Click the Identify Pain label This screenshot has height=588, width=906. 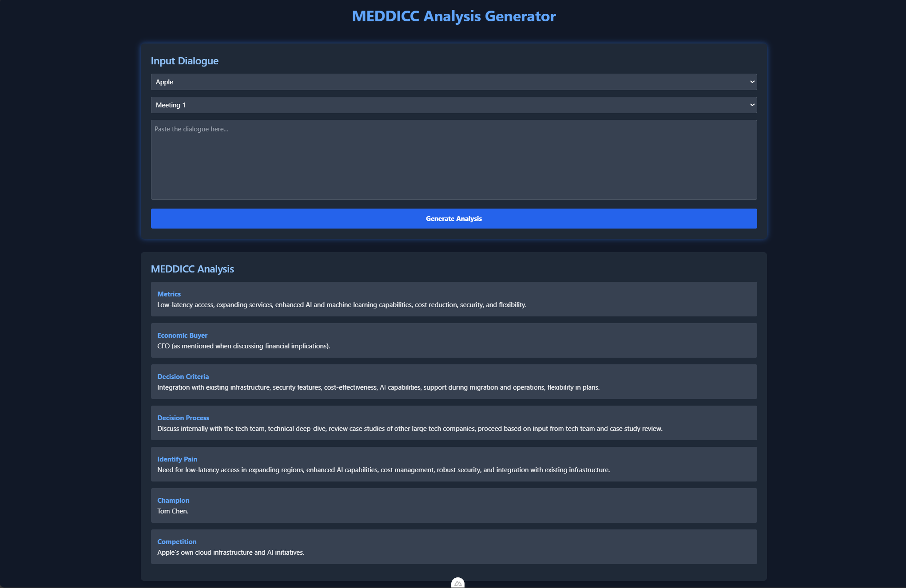click(x=177, y=459)
